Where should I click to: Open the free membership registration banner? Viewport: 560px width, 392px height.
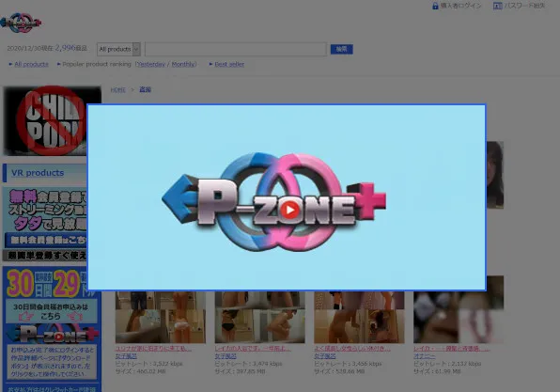tap(45, 224)
